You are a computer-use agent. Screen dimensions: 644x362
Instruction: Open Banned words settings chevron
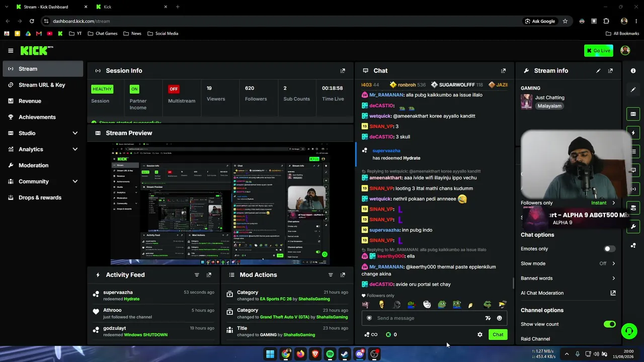[x=613, y=278]
